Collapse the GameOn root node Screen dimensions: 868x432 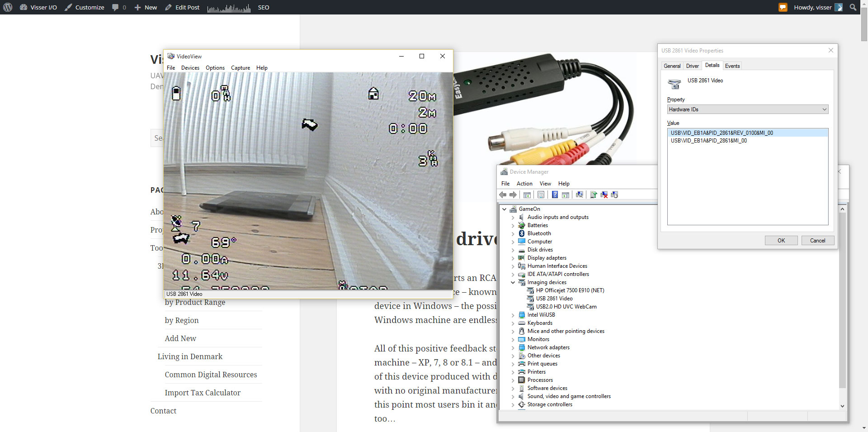point(505,209)
